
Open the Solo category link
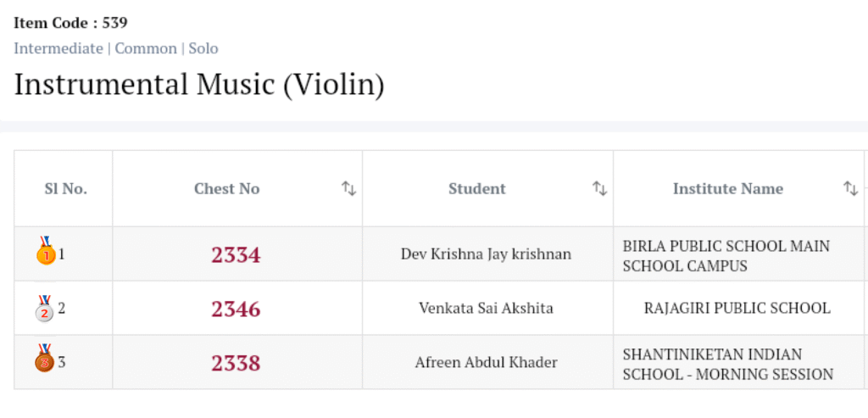pyautogui.click(x=203, y=48)
